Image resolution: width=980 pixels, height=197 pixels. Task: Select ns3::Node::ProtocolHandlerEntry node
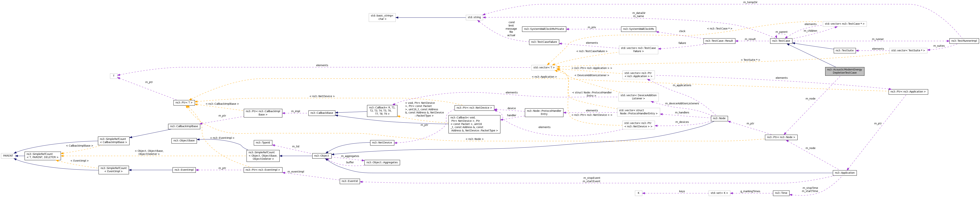click(544, 112)
